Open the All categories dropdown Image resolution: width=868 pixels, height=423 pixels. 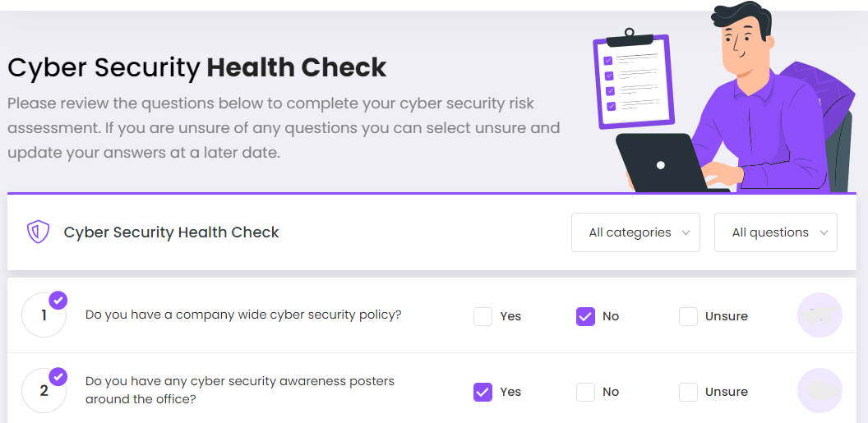coord(635,232)
